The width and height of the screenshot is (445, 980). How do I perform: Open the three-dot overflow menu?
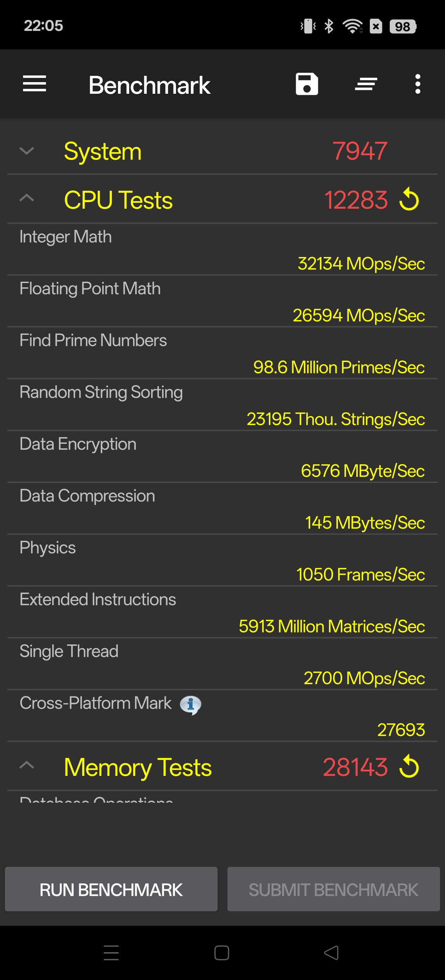pyautogui.click(x=418, y=84)
